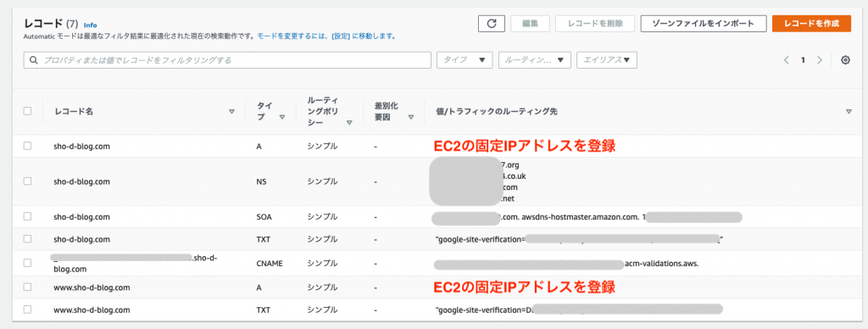Go to previous page arrow

pyautogui.click(x=786, y=60)
